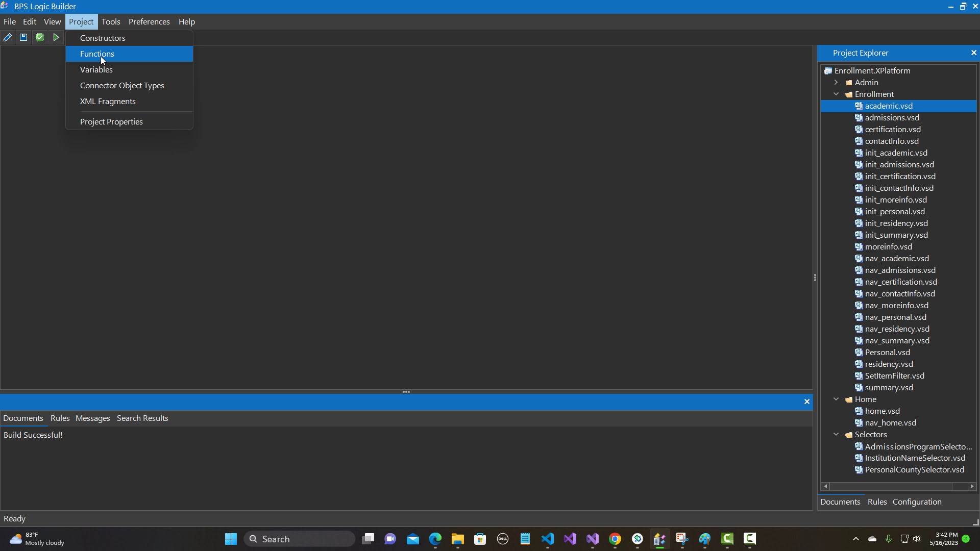This screenshot has width=980, height=551.
Task: Close the bottom output panel
Action: (807, 402)
